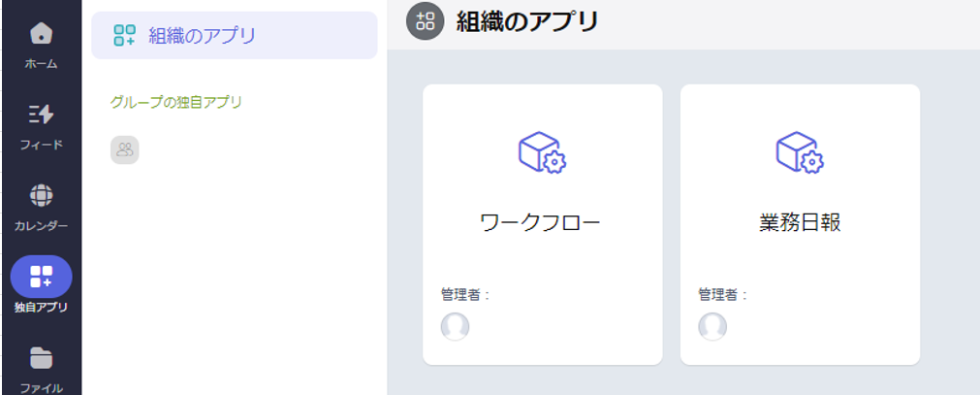
Task: Click the 業務日報 cube gear icon
Action: coord(800,152)
